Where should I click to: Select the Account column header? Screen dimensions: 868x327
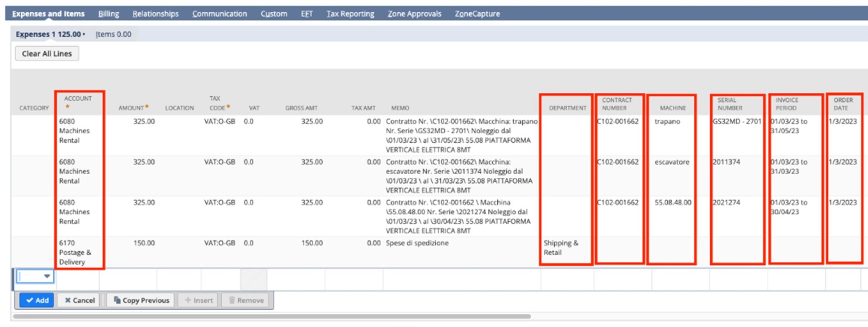click(x=78, y=99)
